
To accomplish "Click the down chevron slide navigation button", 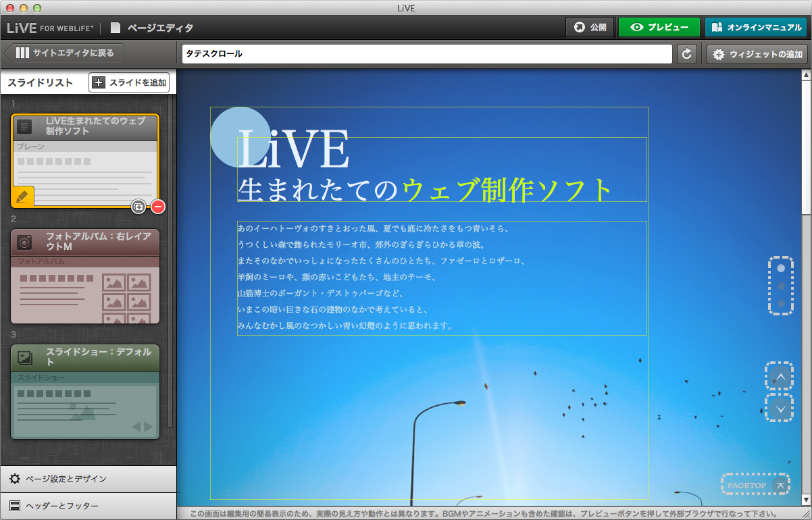I will click(x=781, y=408).
